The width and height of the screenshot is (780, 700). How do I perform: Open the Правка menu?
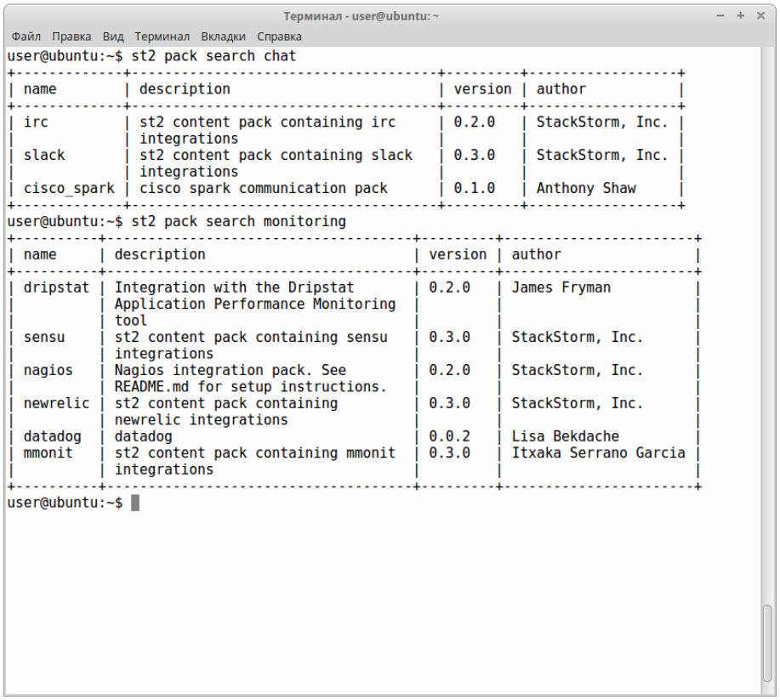(x=71, y=37)
